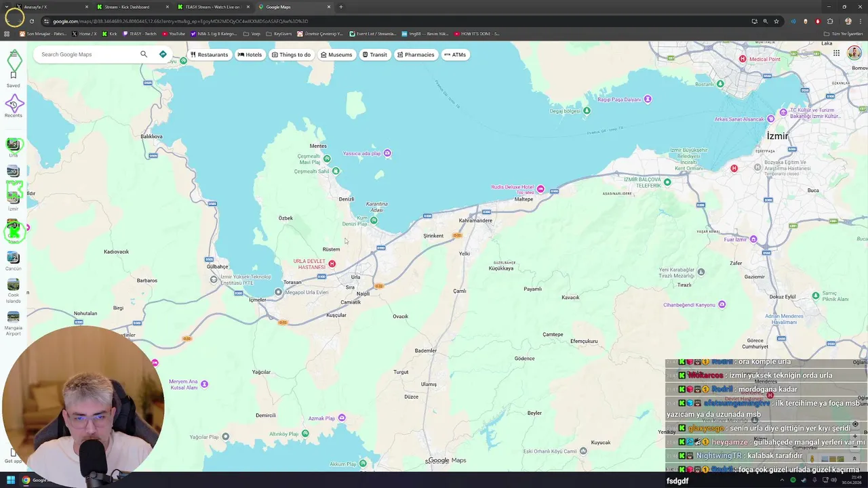
Task: Open the Chrome extensions puzzle menu
Action: tap(830, 21)
